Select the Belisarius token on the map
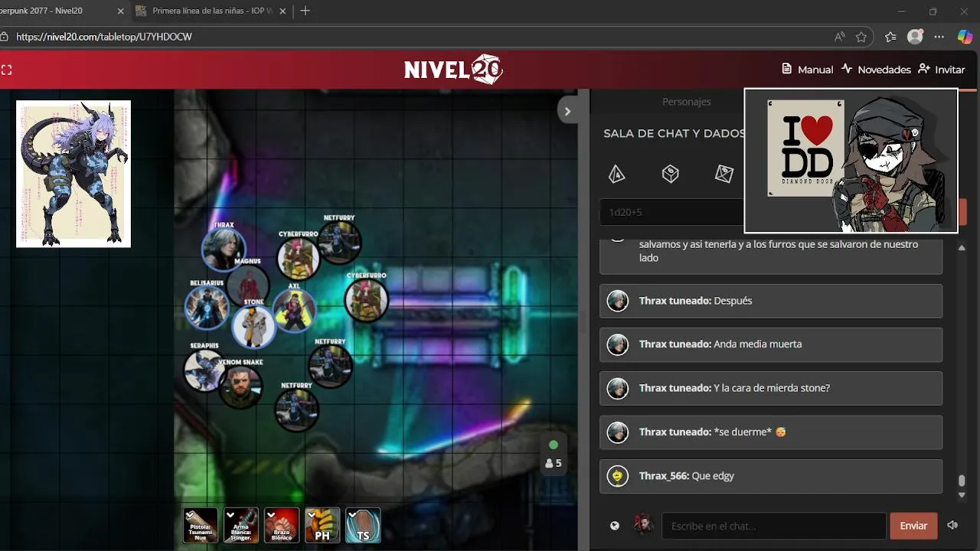 pyautogui.click(x=206, y=307)
